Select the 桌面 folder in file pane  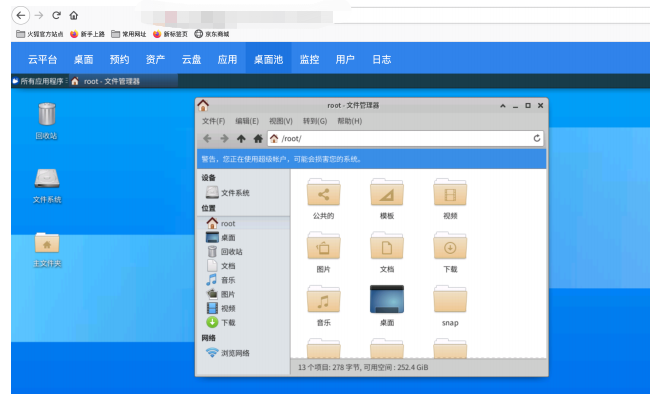[x=387, y=299]
